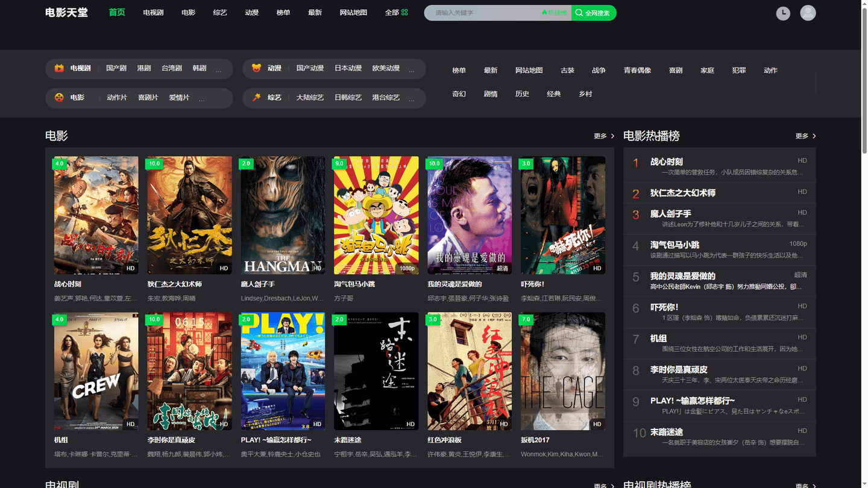Screen dimensions: 868x488
Task: Open the 吓死你! movie poster
Action: tap(563, 216)
